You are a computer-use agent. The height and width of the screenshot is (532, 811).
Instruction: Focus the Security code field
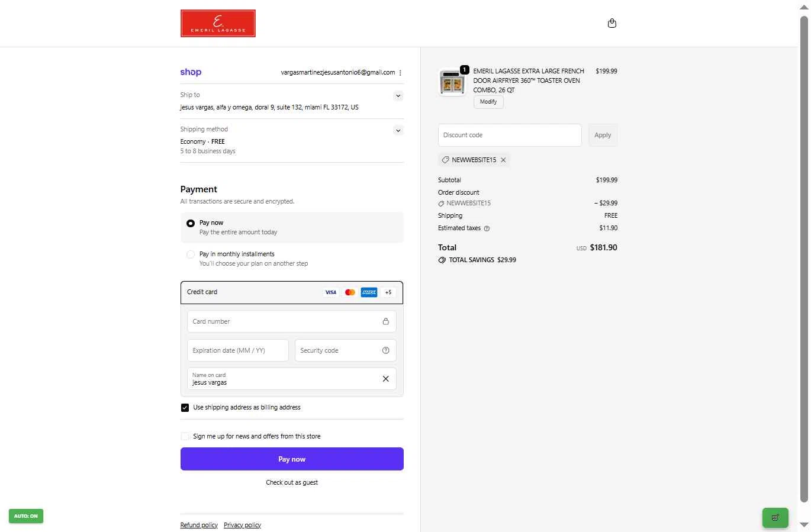tap(345, 350)
